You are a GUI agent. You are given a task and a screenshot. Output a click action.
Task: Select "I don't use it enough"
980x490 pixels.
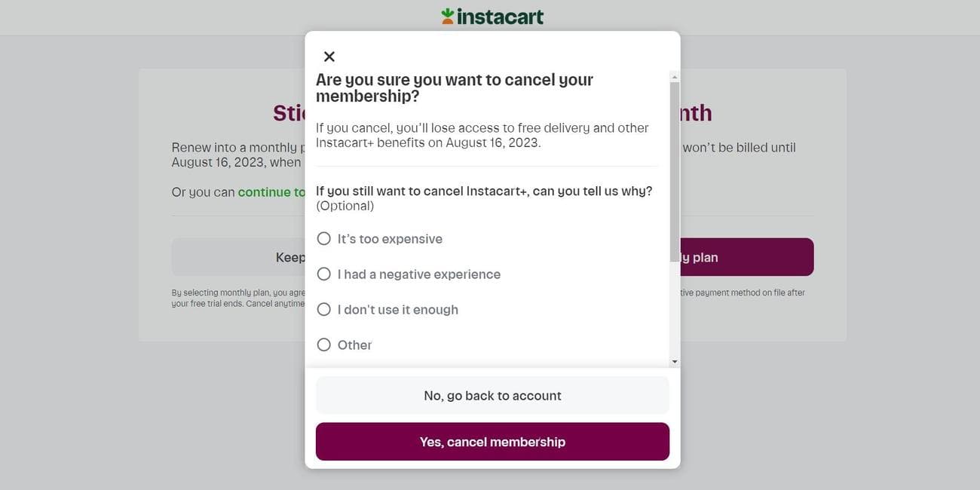click(323, 309)
